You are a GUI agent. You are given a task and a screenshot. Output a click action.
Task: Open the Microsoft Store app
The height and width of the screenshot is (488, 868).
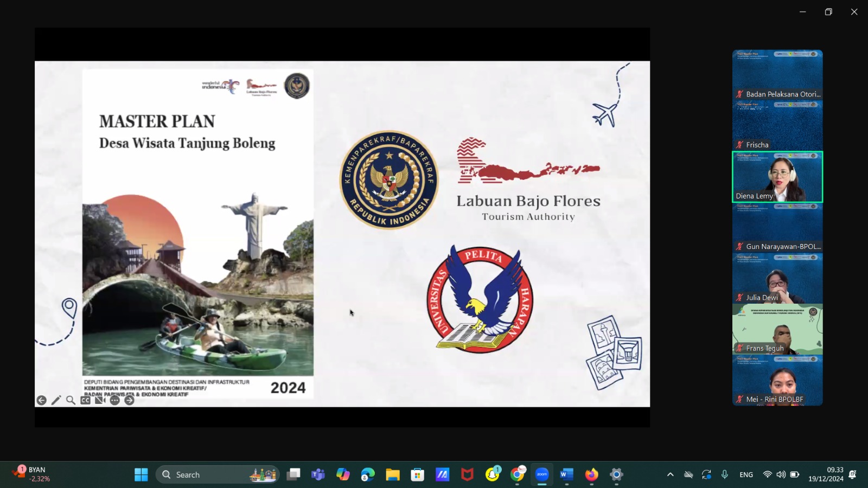pos(417,474)
